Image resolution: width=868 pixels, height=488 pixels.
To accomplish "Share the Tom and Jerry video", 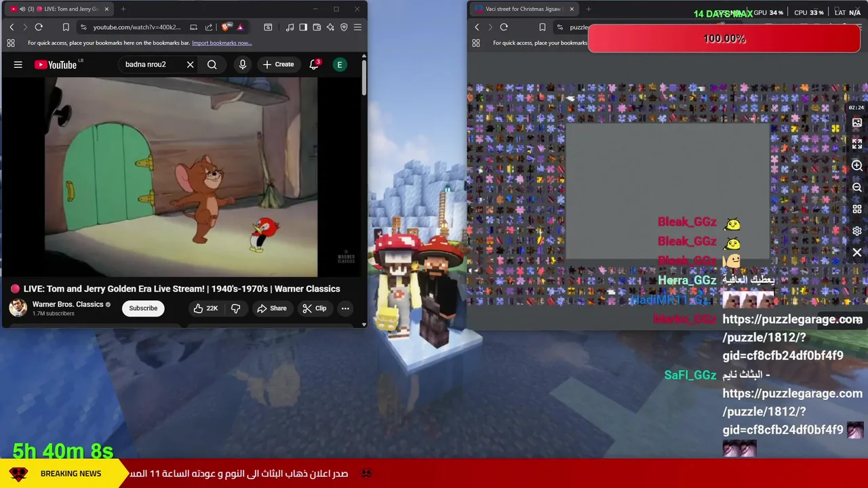I will [x=271, y=308].
